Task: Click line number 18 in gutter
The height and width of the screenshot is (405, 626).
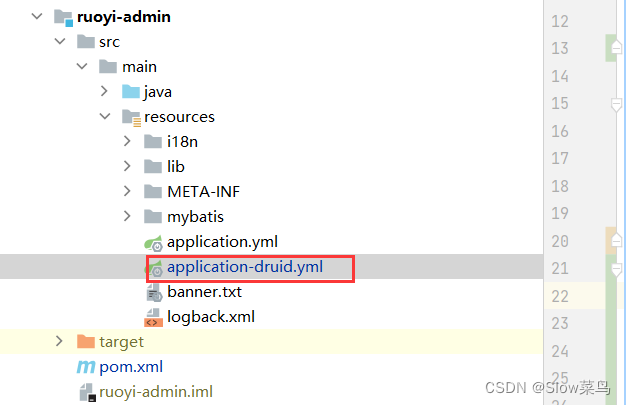Action: coord(560,186)
